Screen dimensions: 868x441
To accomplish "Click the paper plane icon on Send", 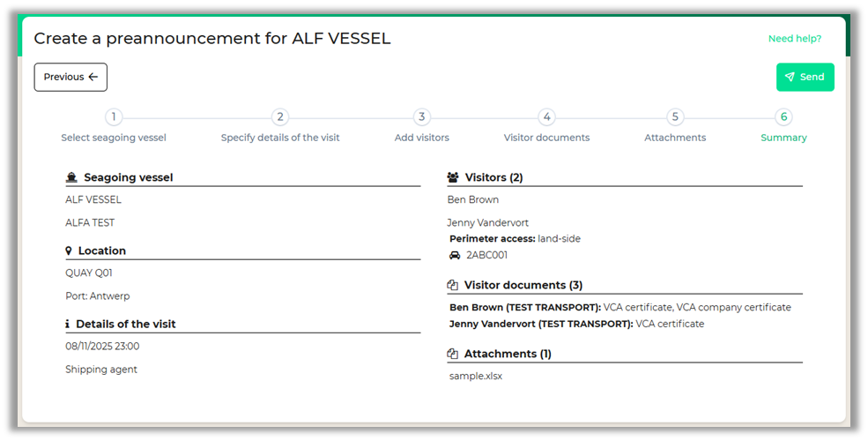I will click(x=790, y=77).
